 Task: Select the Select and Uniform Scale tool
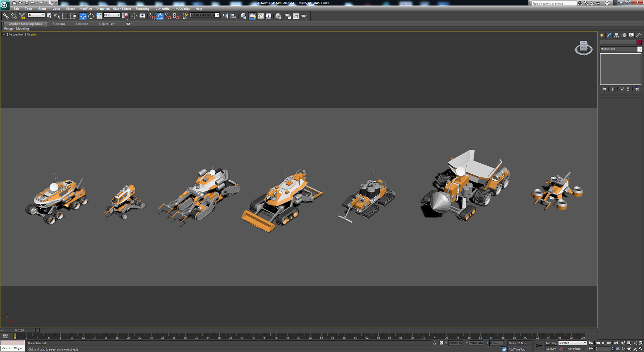click(99, 16)
